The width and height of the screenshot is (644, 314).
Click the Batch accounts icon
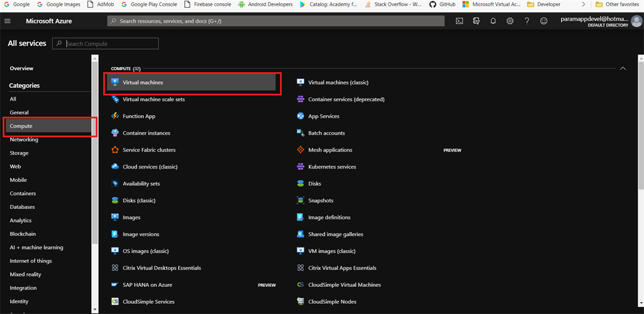coord(300,133)
